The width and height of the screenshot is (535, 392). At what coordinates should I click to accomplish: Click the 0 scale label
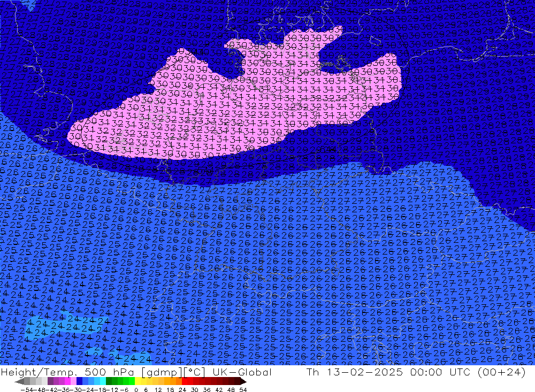point(136,390)
